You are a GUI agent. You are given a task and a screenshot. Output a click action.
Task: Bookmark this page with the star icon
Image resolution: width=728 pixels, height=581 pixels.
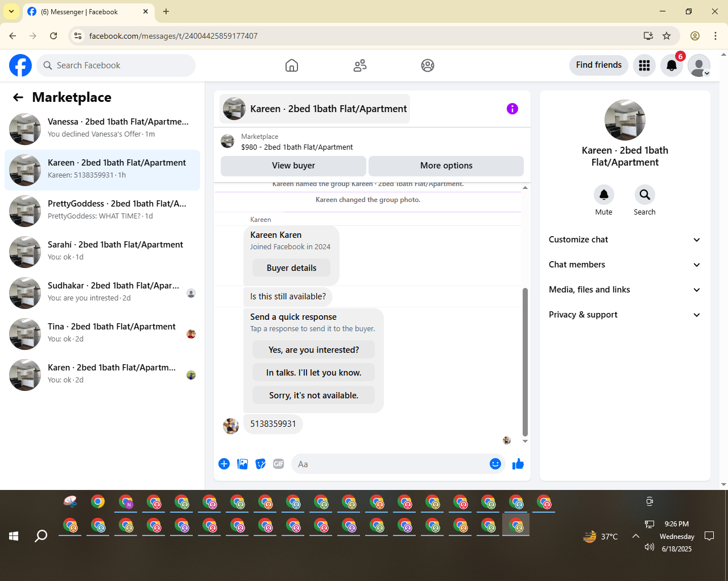pyautogui.click(x=667, y=36)
